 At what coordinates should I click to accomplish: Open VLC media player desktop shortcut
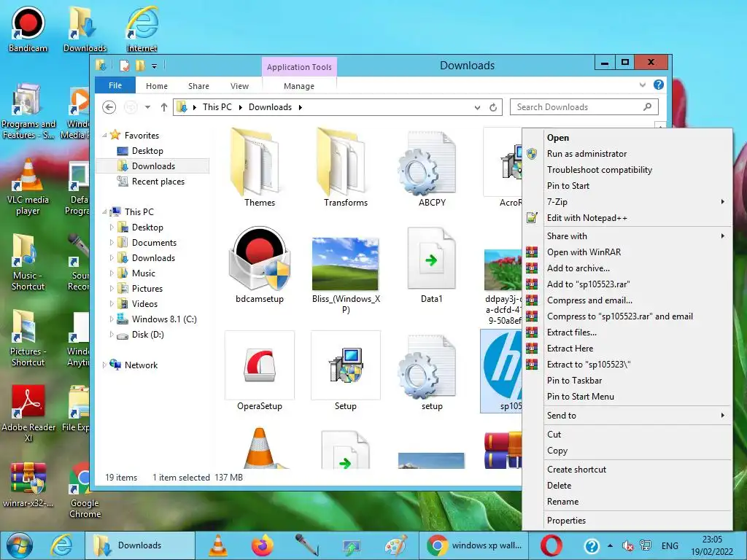point(28,187)
